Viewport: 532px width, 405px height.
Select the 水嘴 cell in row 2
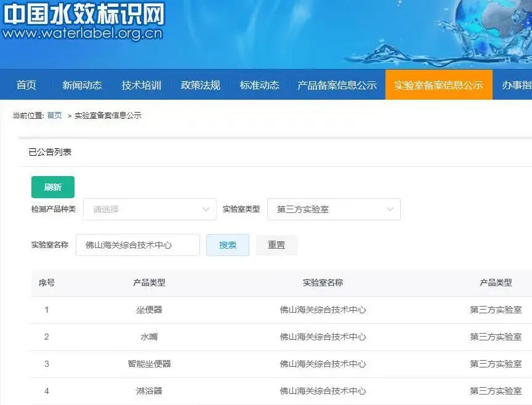click(149, 337)
